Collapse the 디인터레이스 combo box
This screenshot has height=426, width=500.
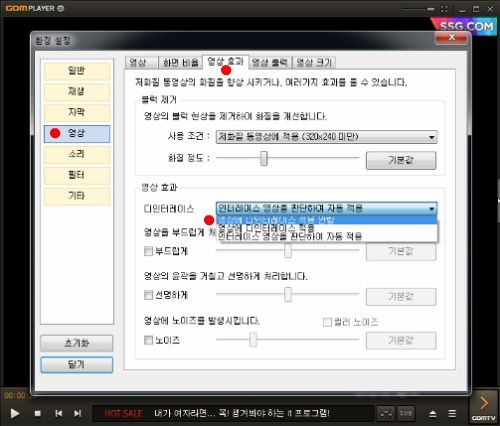327,209
